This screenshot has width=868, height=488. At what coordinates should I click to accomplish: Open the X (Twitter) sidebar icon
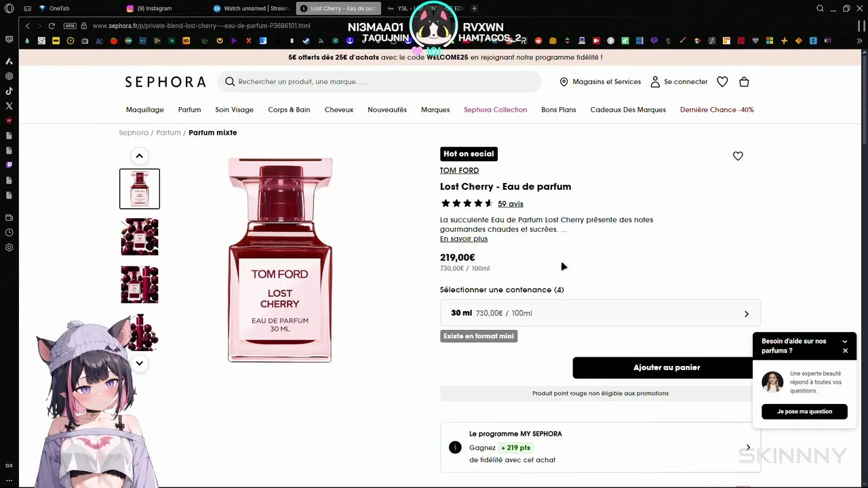[x=9, y=106]
